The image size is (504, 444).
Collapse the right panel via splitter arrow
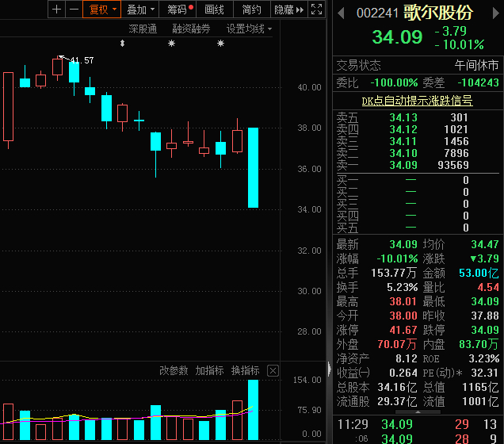[330, 369]
